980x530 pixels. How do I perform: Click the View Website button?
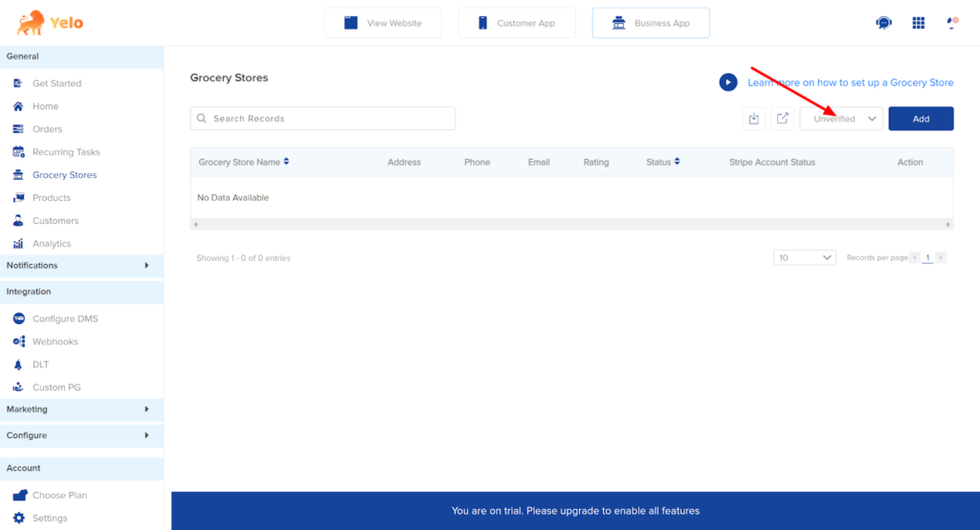(x=383, y=23)
